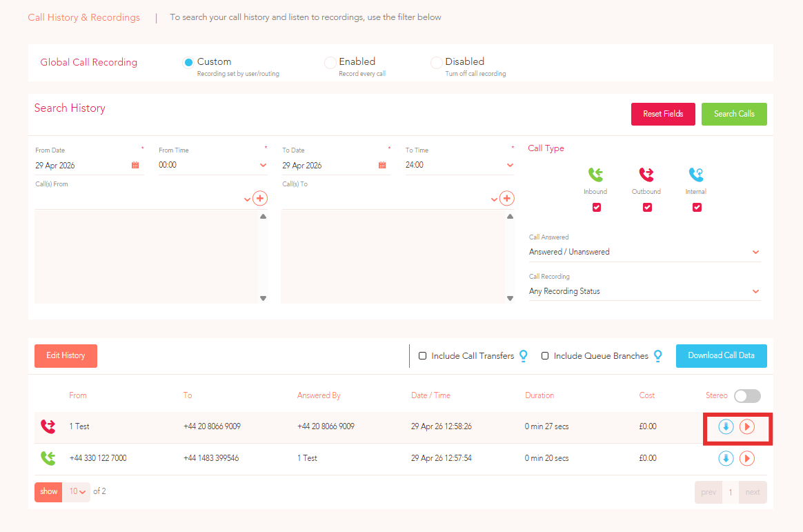Toggle the Stereo switch on
The image size is (803, 532).
point(747,396)
